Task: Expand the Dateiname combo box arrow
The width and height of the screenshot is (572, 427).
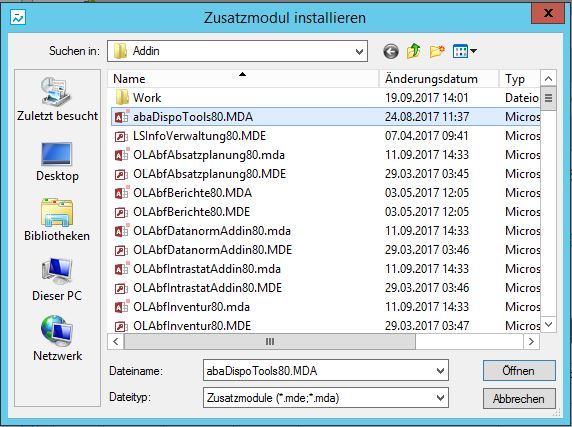Action: [x=440, y=371]
